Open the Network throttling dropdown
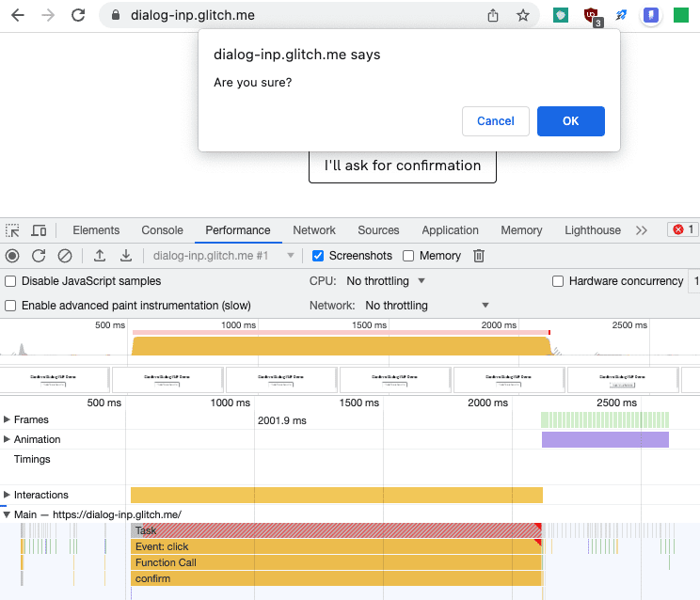This screenshot has width=700, height=600. click(x=427, y=306)
